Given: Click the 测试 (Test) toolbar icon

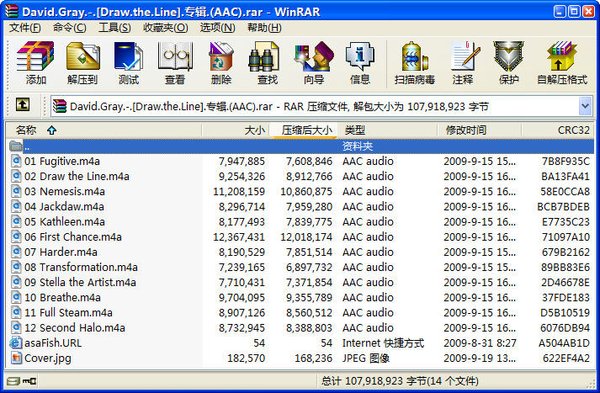Looking at the screenshot, I should pos(128,56).
